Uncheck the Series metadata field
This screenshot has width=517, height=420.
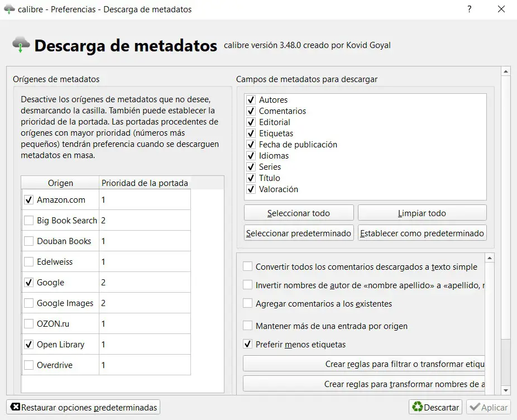pos(251,166)
